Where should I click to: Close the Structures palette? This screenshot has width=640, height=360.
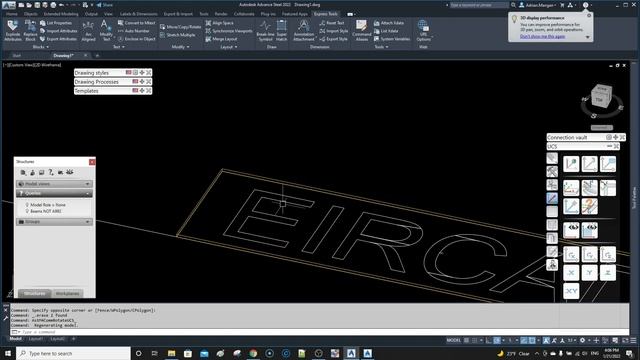[92, 162]
